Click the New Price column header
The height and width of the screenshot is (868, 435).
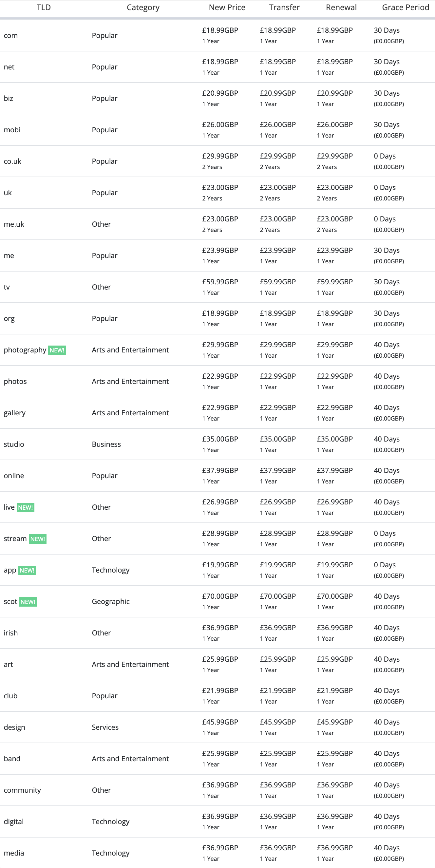pos(227,8)
